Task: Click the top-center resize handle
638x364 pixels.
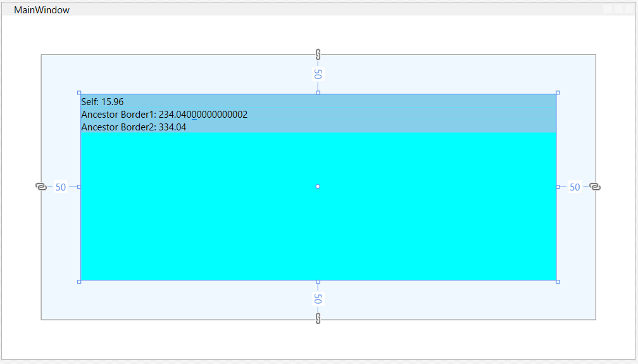Action: coord(318,93)
